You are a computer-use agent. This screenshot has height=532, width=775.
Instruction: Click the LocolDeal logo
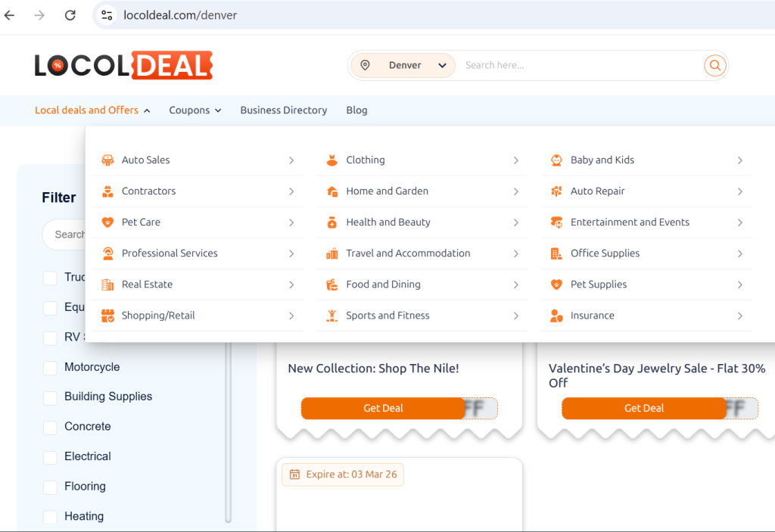pos(123,65)
